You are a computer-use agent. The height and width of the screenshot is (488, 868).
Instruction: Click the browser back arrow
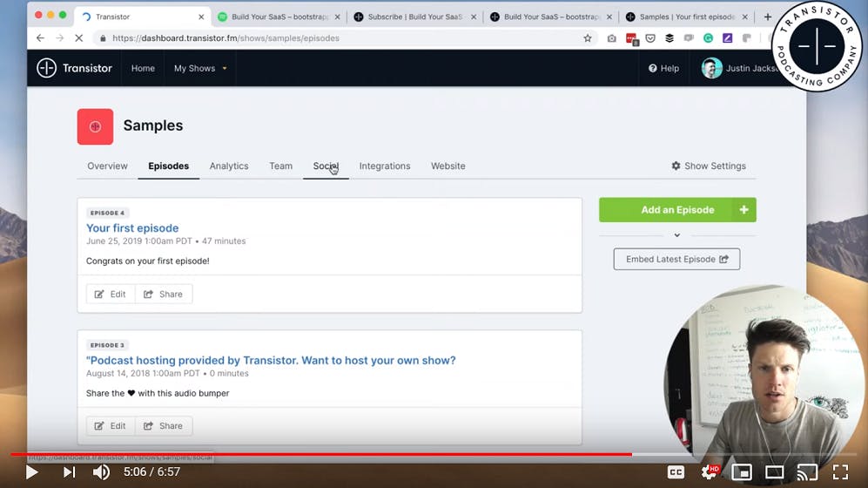click(x=40, y=38)
